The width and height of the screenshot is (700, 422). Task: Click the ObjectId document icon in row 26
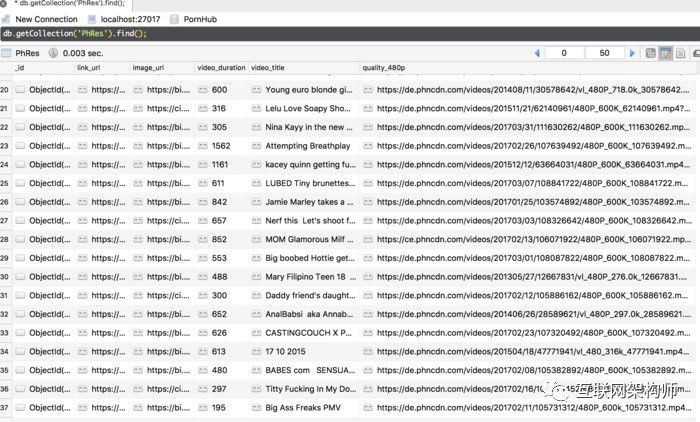click(x=20, y=202)
